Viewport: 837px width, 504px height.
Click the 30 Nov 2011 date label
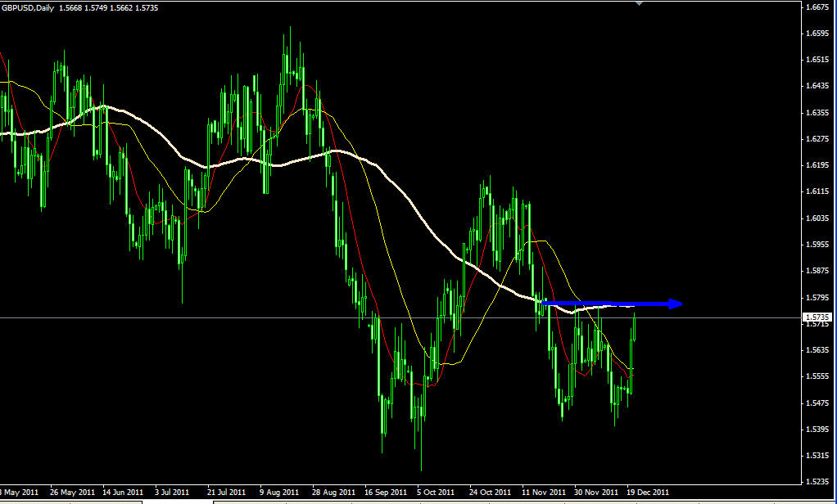coord(596,493)
